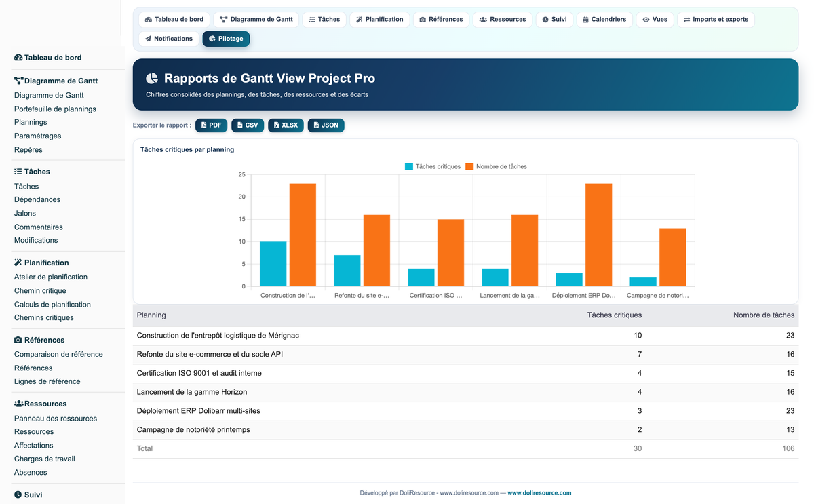Export the report as CSV
The width and height of the screenshot is (814, 504).
coord(248,125)
